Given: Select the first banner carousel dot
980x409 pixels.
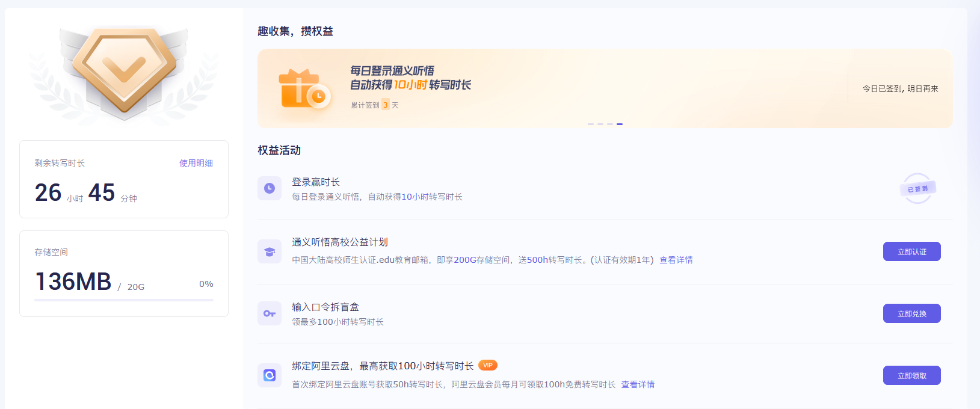Looking at the screenshot, I should click(x=591, y=124).
